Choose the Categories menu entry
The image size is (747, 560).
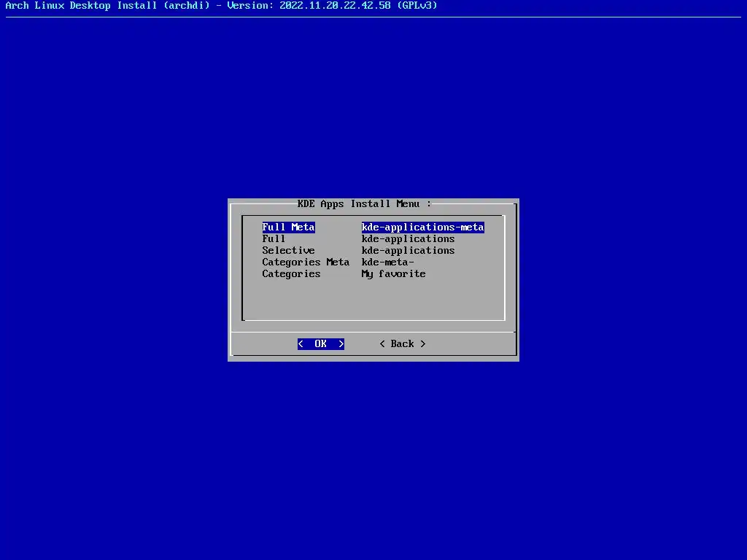[291, 274]
